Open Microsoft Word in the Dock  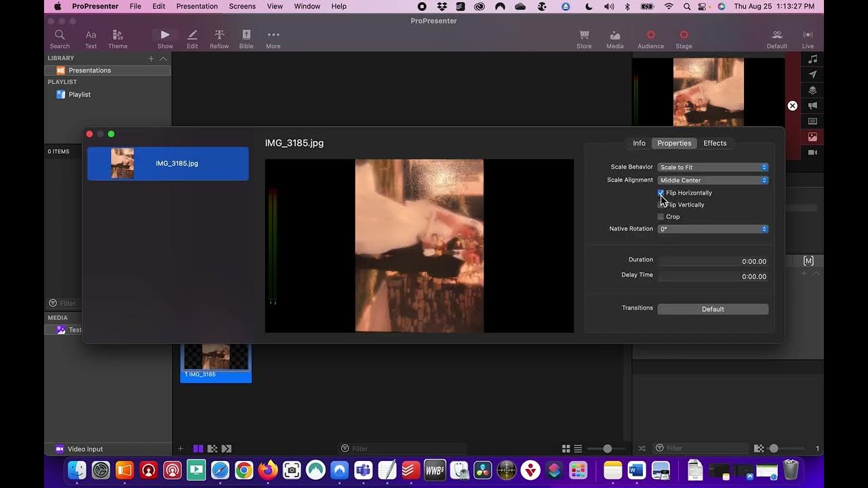pyautogui.click(x=637, y=470)
